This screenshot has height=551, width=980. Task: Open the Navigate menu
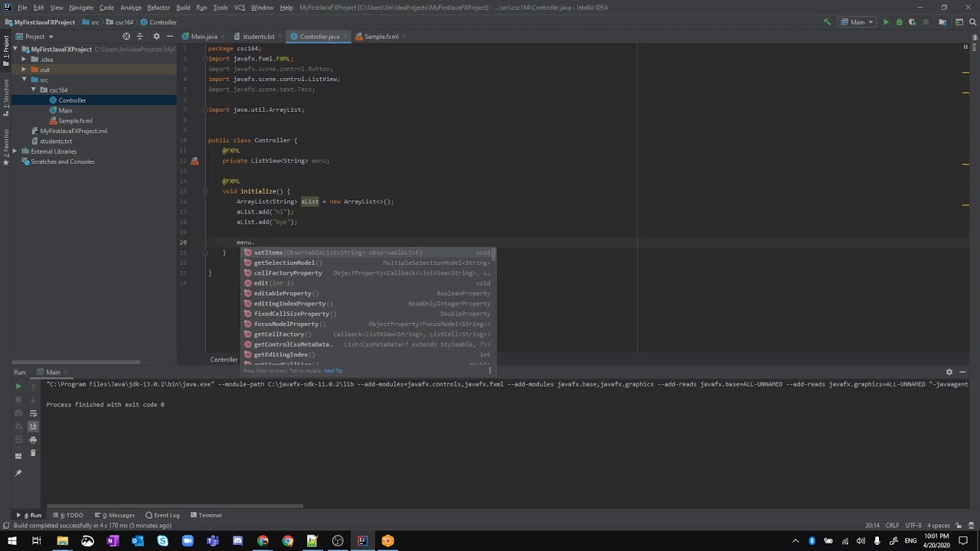pos(81,8)
